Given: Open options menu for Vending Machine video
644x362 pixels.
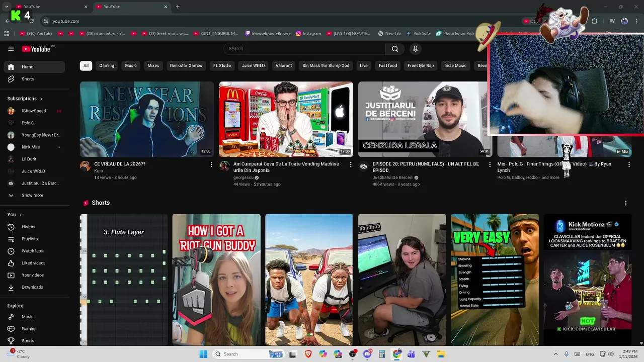Looking at the screenshot, I should pyautogui.click(x=351, y=164).
